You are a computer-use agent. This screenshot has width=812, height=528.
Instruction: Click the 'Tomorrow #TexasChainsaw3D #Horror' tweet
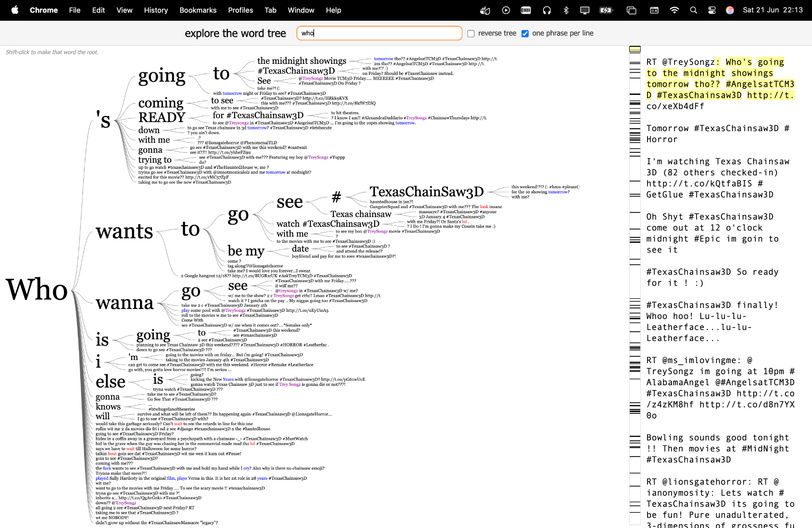coord(718,134)
